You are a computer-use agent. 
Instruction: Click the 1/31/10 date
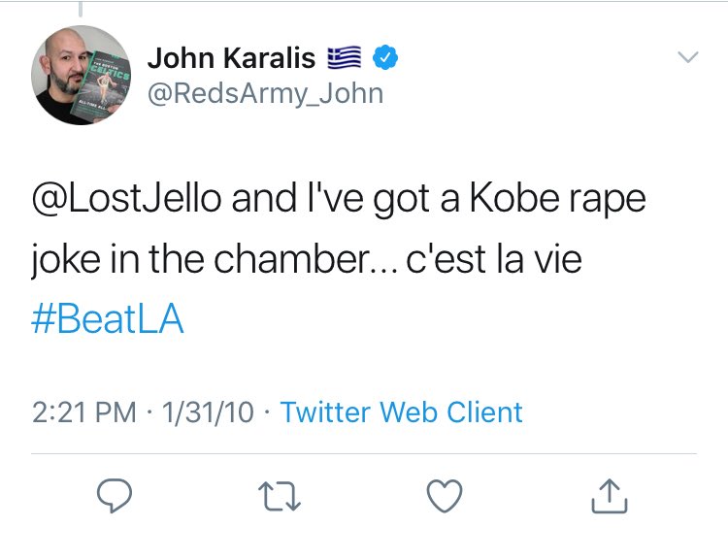[209, 412]
